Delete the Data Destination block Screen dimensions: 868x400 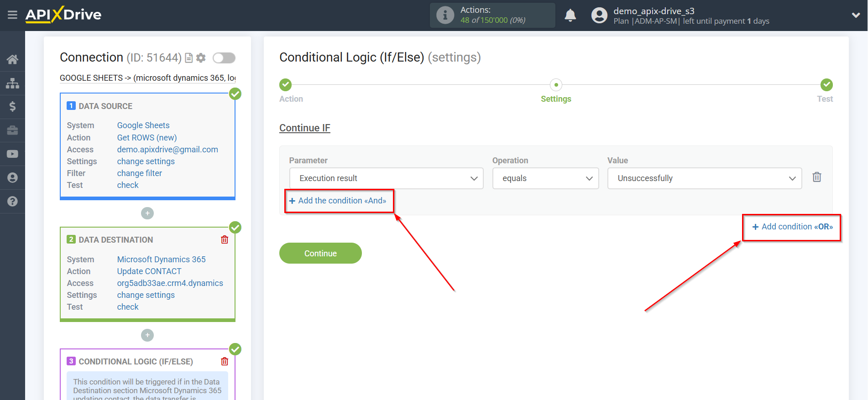point(225,239)
